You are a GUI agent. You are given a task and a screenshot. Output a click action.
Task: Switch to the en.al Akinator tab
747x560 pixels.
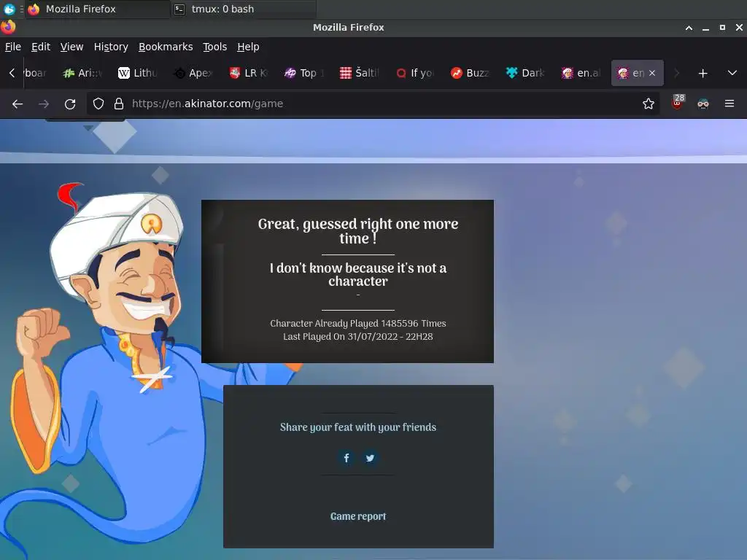pos(581,73)
